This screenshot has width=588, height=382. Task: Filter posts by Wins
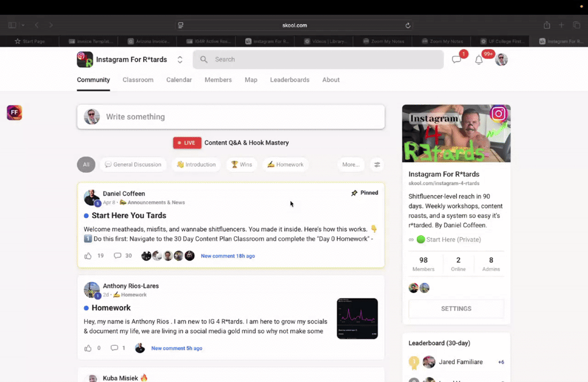(x=242, y=165)
